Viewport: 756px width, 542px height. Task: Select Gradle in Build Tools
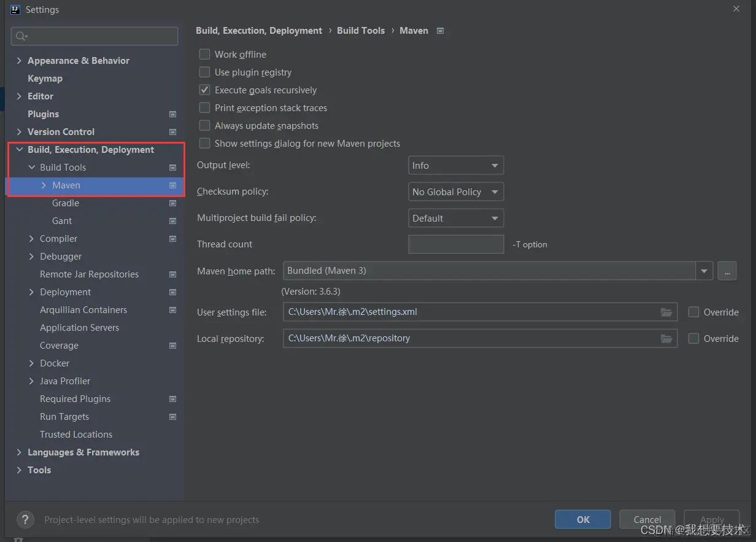(65, 203)
